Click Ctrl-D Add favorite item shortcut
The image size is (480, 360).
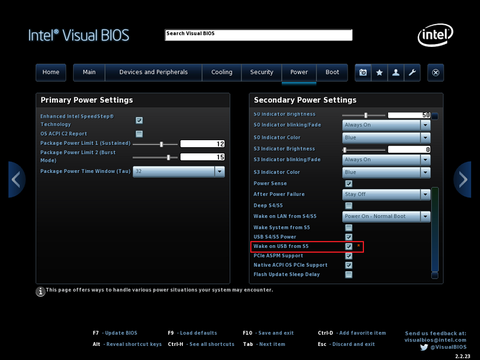click(x=352, y=333)
